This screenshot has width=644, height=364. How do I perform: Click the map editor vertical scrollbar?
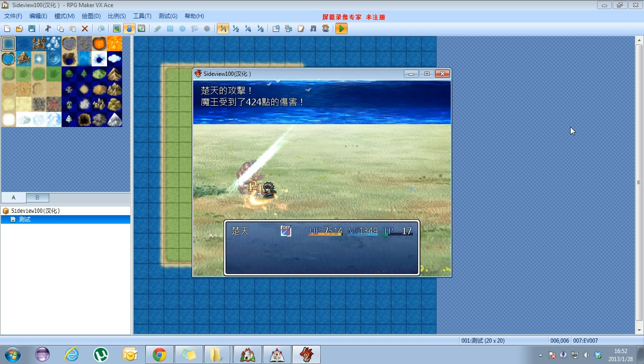(x=639, y=182)
